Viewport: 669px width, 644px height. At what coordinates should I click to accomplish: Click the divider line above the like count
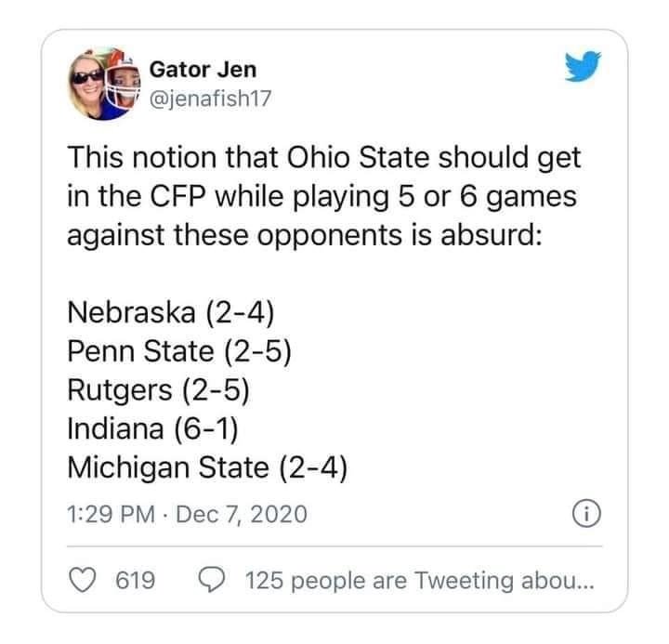coord(334,545)
